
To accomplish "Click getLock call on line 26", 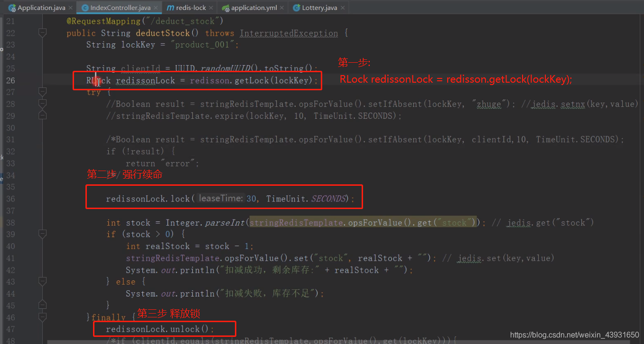I will (252, 81).
